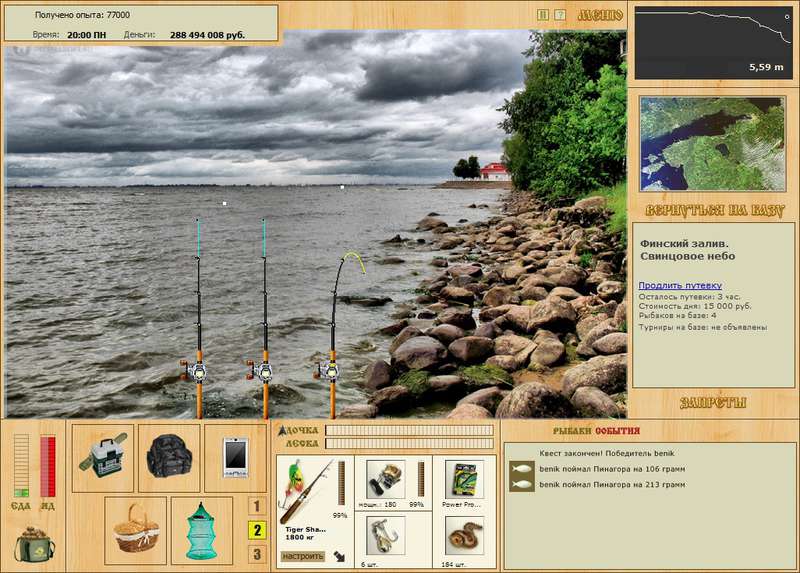Click the Удочка tension bar

click(x=410, y=431)
